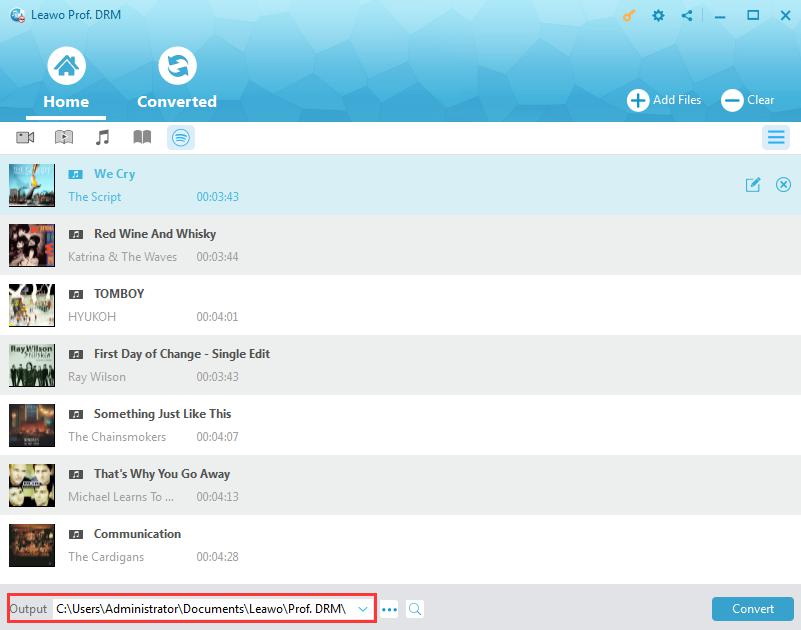Screen dimensions: 801x630
Task: Click Red Wine And Whisky album art
Action: pos(32,245)
